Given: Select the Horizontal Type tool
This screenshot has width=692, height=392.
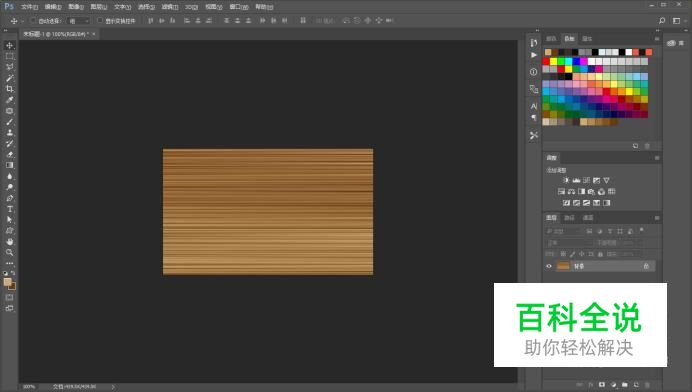Looking at the screenshot, I should [9, 209].
